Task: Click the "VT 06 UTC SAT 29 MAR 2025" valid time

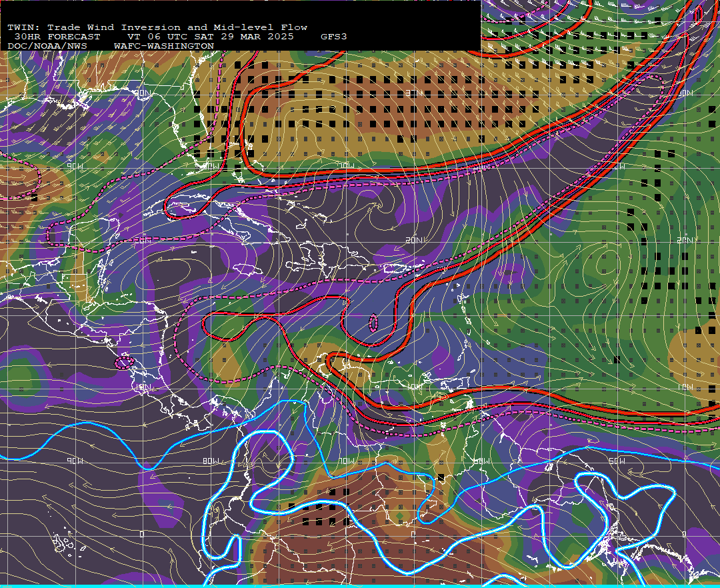Action: (x=210, y=37)
